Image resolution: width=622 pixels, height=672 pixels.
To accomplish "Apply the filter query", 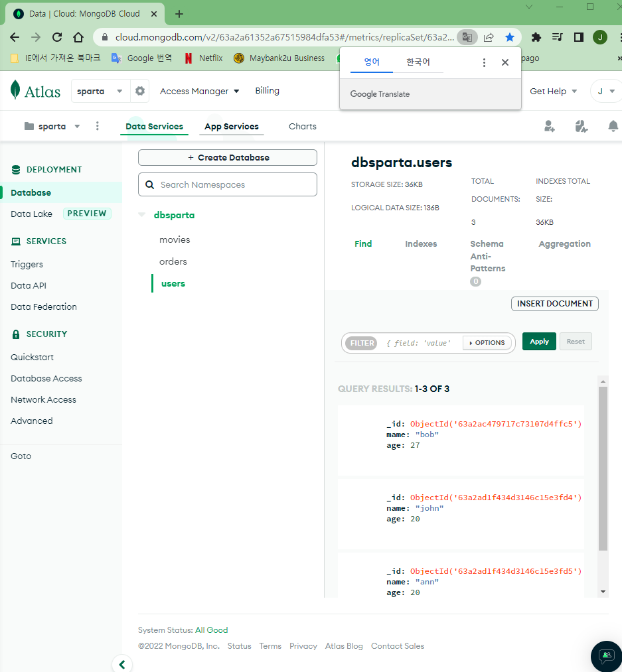I will pyautogui.click(x=539, y=341).
